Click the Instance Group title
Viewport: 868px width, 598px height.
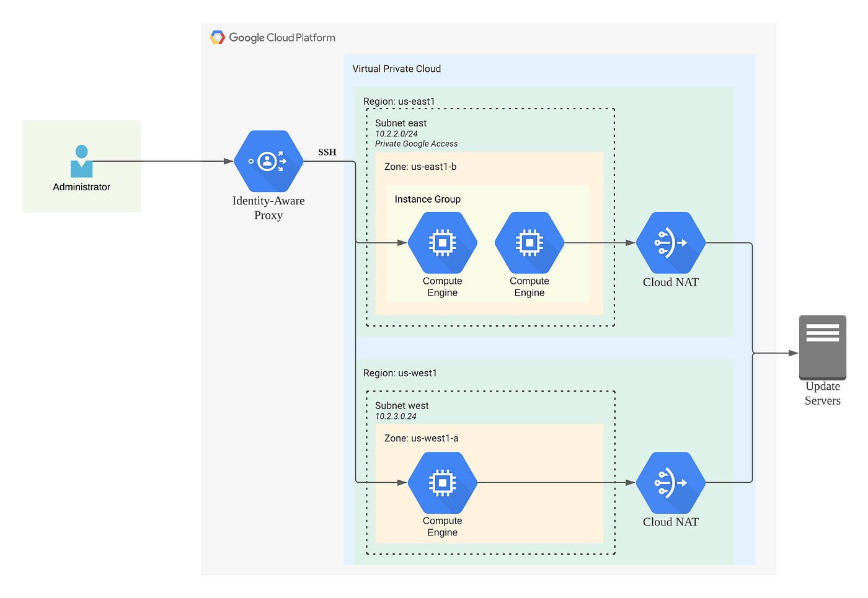tap(428, 199)
